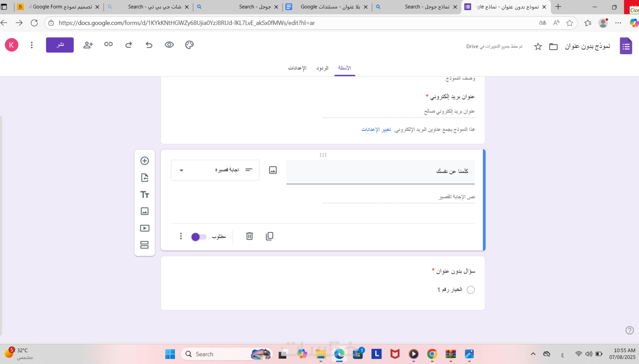The height and width of the screenshot is (364, 639).
Task: Duplicate the current question
Action: [269, 236]
